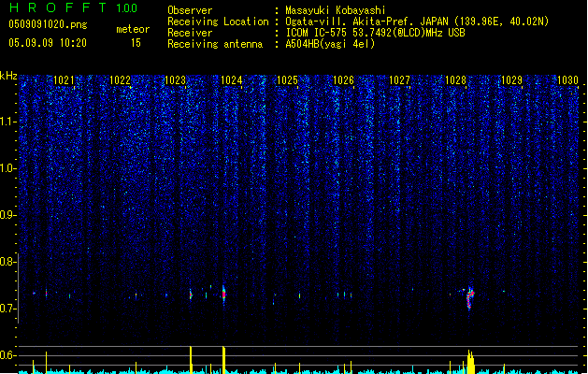The width and height of the screenshot is (588, 374).
Task: Select observer name Masayuki Kobayashi
Action: coord(336,10)
